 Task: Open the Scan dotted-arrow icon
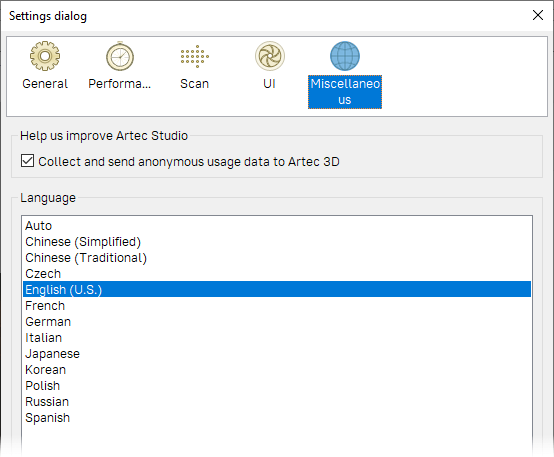coord(195,56)
